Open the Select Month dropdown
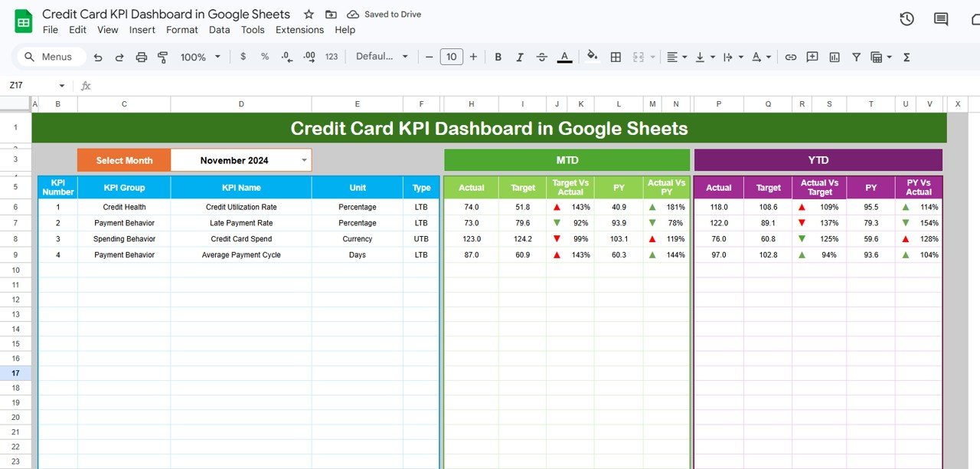This screenshot has height=469, width=980. click(x=304, y=160)
